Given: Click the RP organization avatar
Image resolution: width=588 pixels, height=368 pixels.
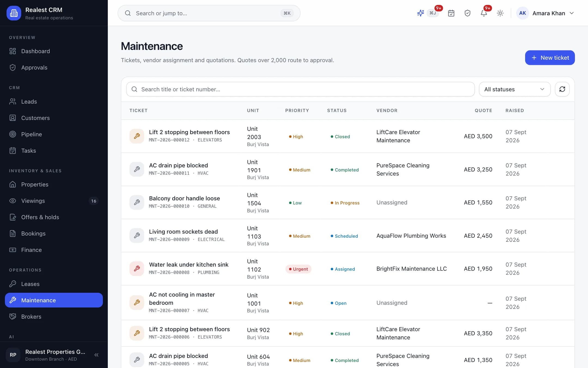Looking at the screenshot, I should tap(13, 355).
